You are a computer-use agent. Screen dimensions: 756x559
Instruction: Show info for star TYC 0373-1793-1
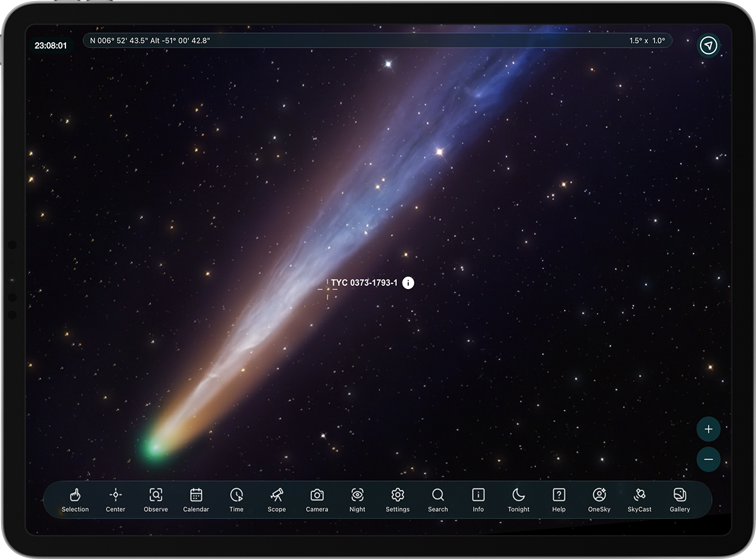tap(408, 283)
